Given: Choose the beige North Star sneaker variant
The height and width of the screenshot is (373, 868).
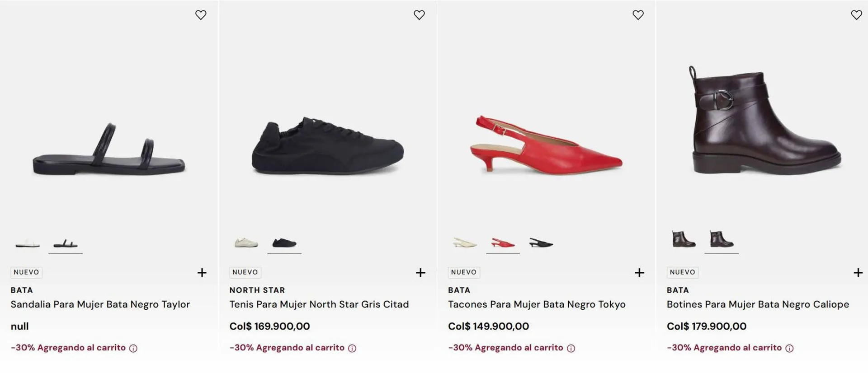Looking at the screenshot, I should tap(246, 243).
